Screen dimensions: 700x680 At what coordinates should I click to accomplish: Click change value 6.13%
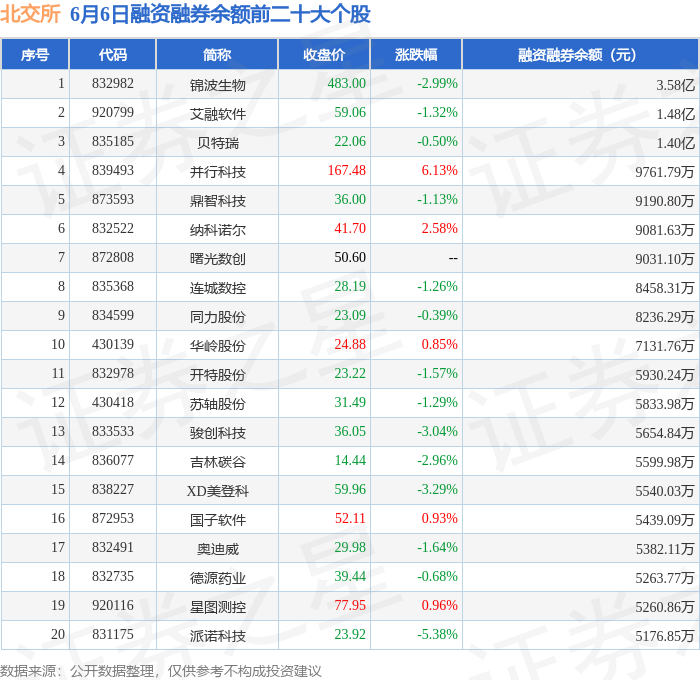point(439,171)
